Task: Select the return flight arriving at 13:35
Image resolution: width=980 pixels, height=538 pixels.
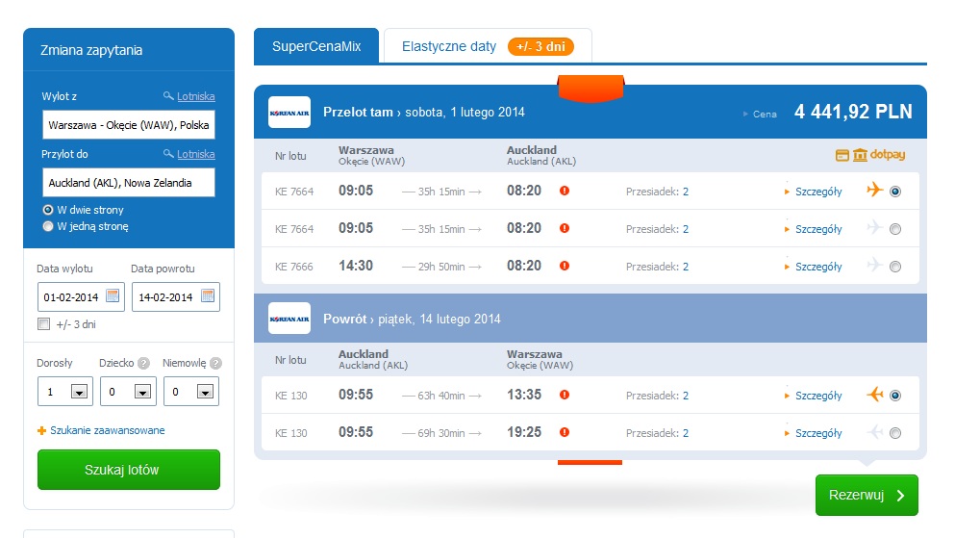Action: [x=895, y=396]
